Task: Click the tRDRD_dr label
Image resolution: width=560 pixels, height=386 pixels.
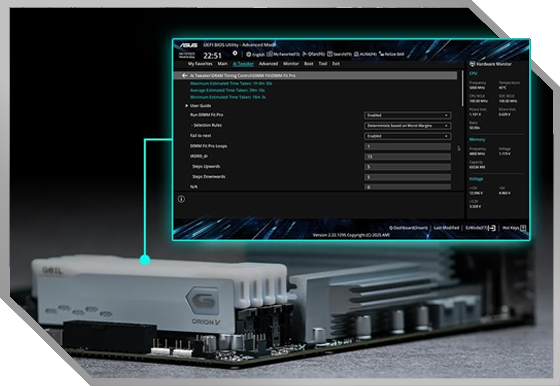Action: click(x=199, y=156)
